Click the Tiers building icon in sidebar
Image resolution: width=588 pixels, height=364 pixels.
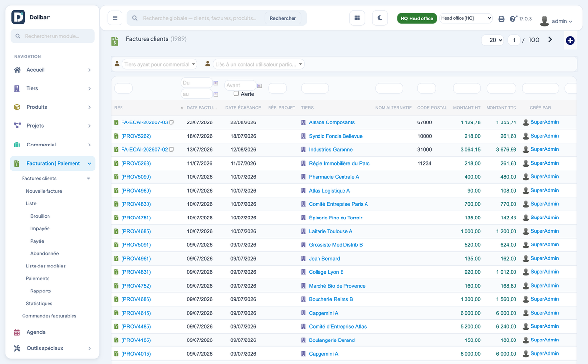point(17,88)
